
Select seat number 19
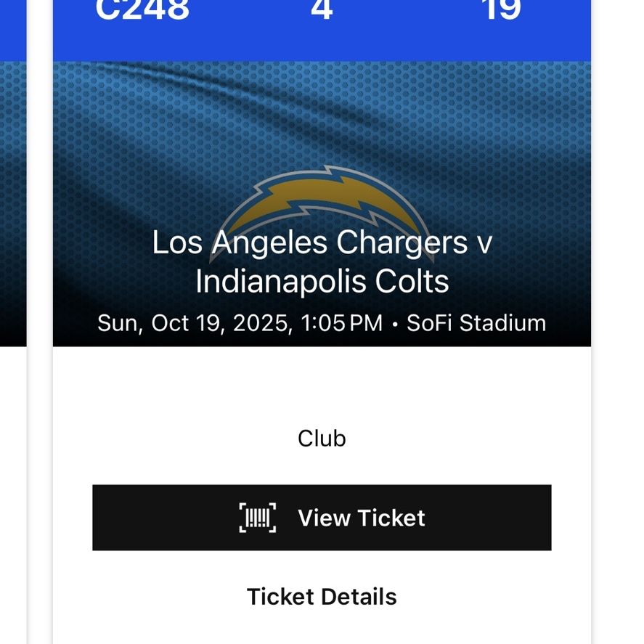[502, 9]
